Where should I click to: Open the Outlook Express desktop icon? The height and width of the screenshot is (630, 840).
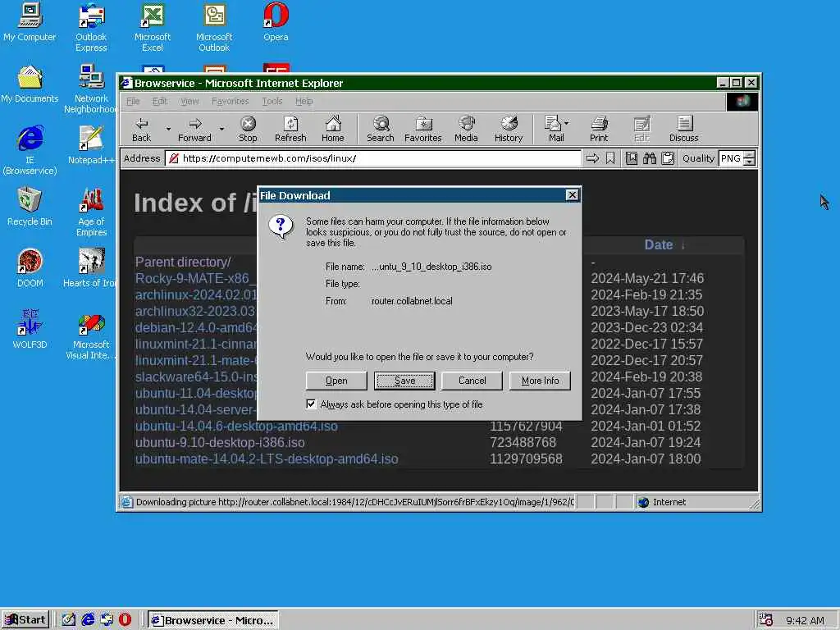click(91, 27)
